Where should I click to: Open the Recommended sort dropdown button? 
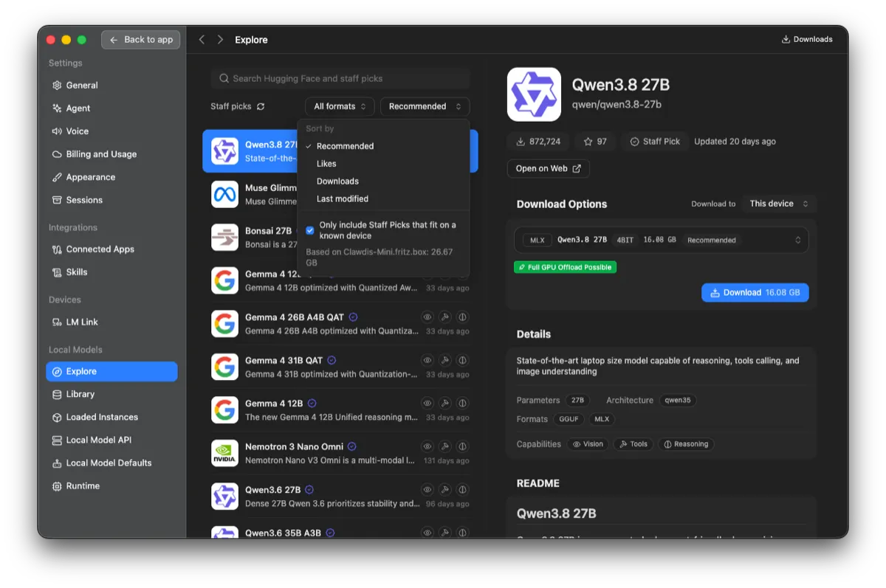tap(425, 106)
